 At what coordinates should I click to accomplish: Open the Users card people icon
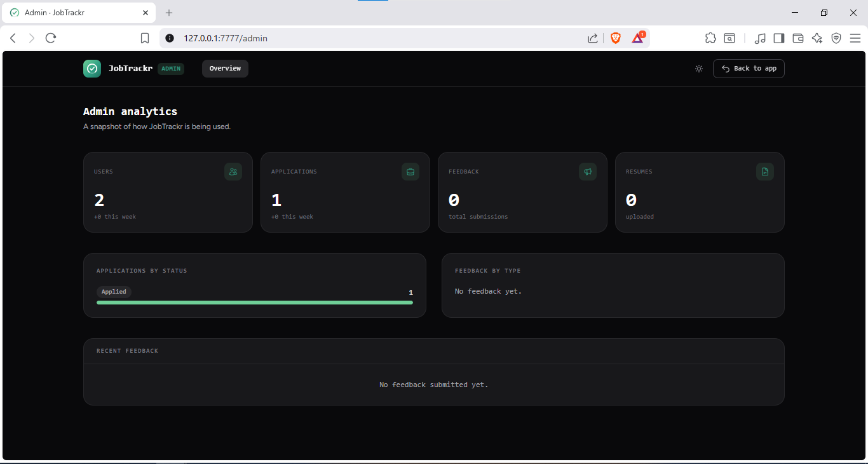point(233,172)
